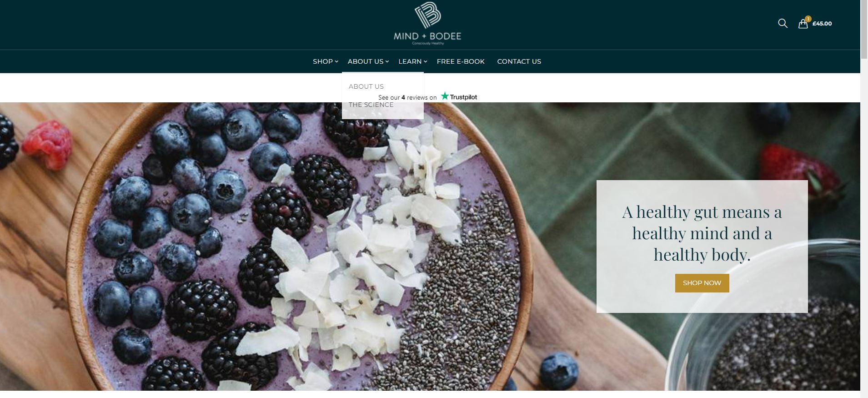Open the FREE E-BOOK menu item
Image resolution: width=868 pixels, height=398 pixels.
coord(461,61)
